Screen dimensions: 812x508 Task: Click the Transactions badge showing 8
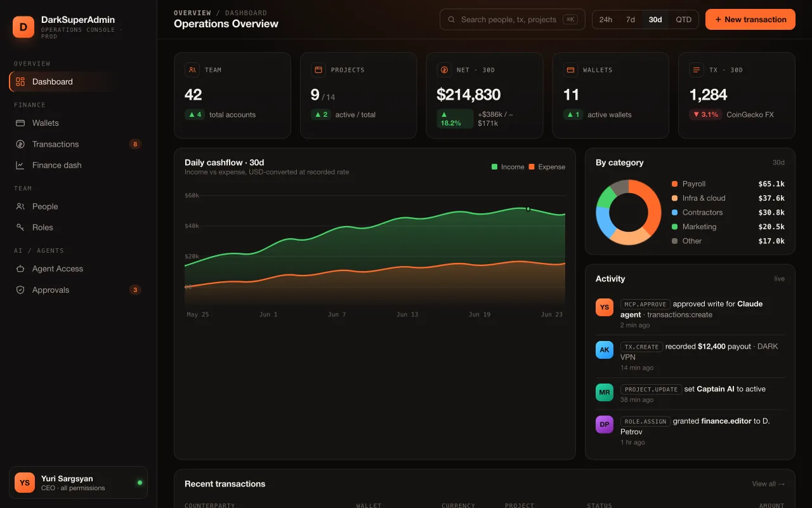pyautogui.click(x=134, y=144)
